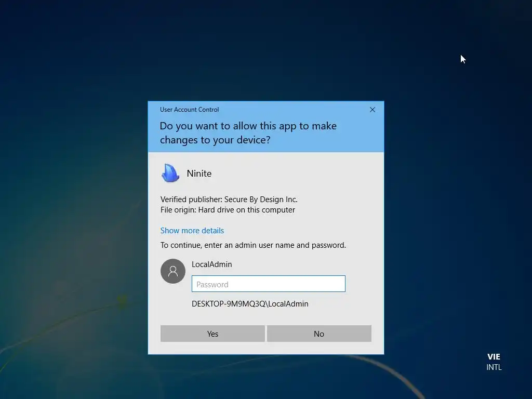Click the File origin: Hard drive text
The height and width of the screenshot is (399, 532).
[x=228, y=210]
